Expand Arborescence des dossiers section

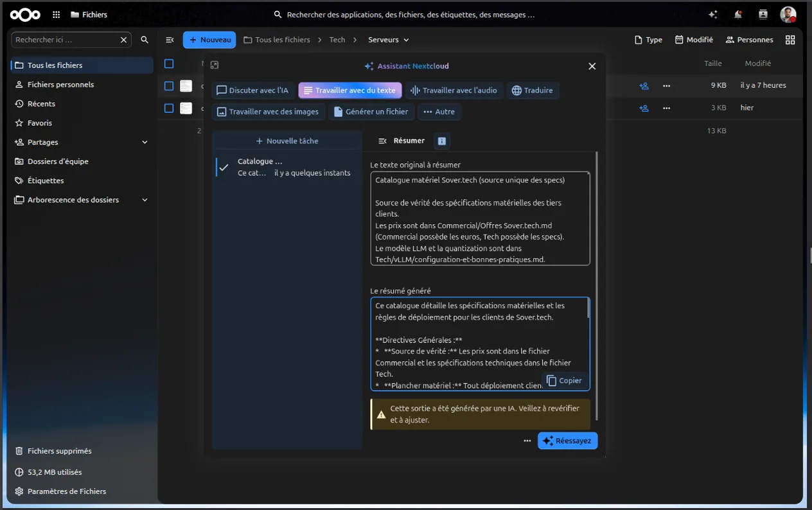145,200
